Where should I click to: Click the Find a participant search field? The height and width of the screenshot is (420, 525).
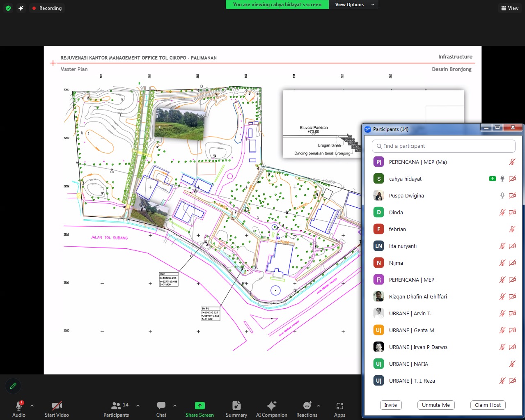443,146
